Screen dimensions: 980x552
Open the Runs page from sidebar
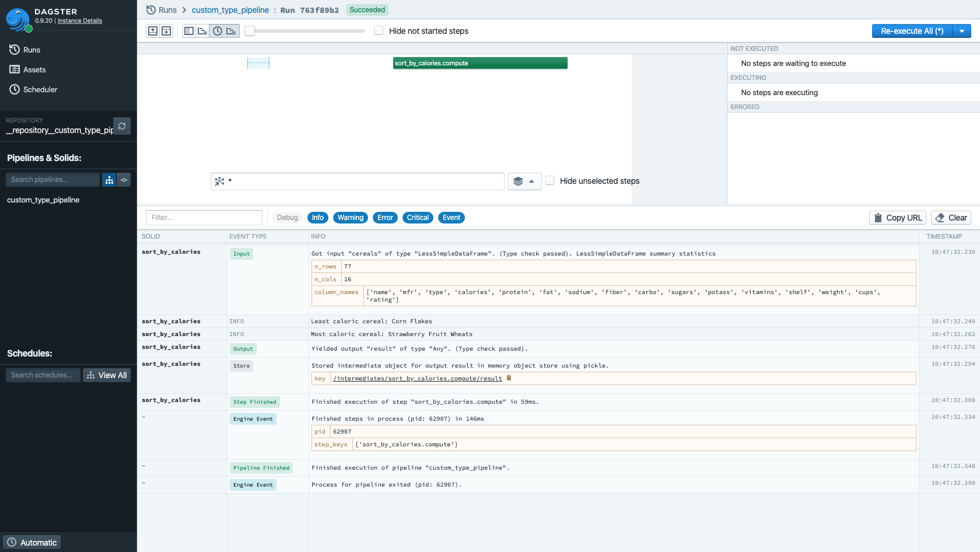(x=24, y=50)
